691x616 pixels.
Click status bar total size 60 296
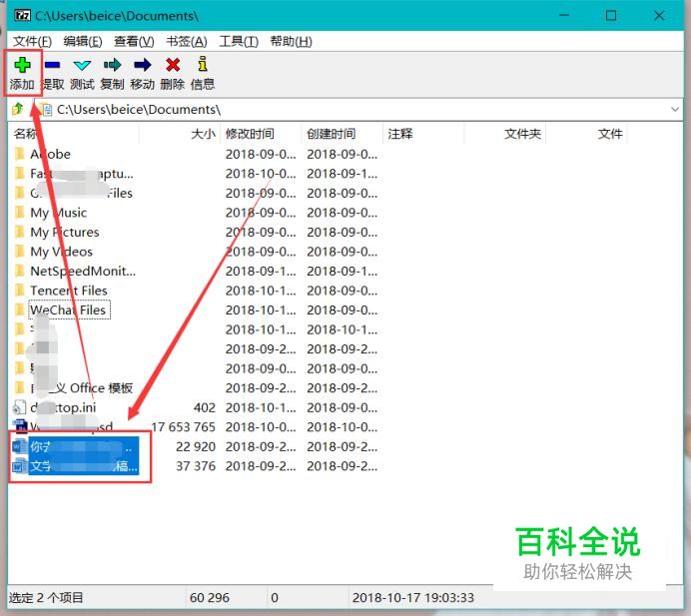click(210, 597)
